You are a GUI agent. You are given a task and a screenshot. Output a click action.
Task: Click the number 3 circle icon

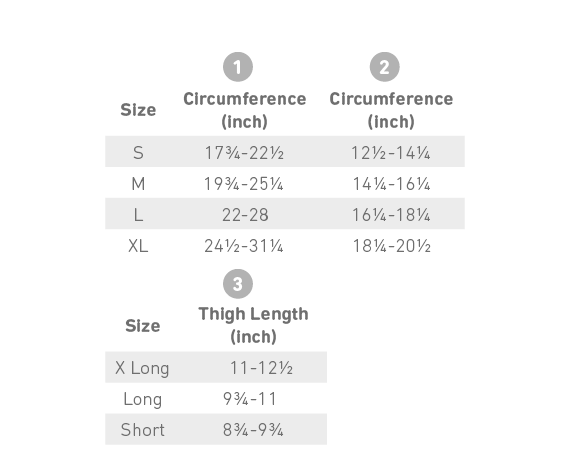click(x=238, y=284)
